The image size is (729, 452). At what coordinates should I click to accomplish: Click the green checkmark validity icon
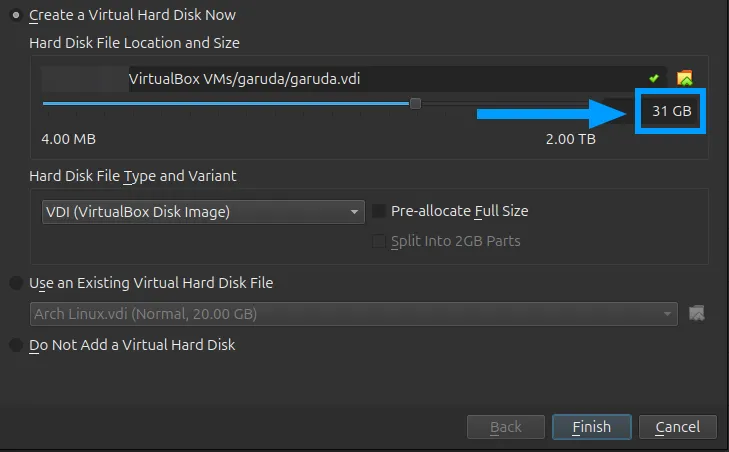pos(654,78)
